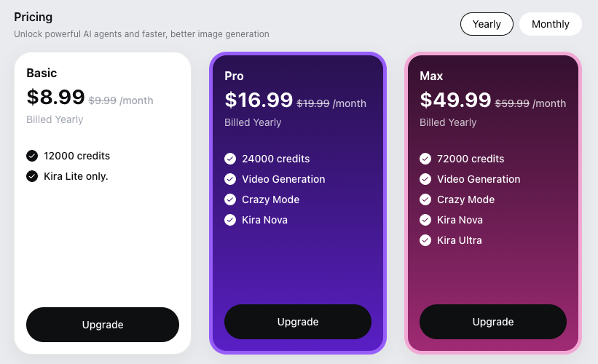Switch billing to Monthly

click(x=550, y=24)
